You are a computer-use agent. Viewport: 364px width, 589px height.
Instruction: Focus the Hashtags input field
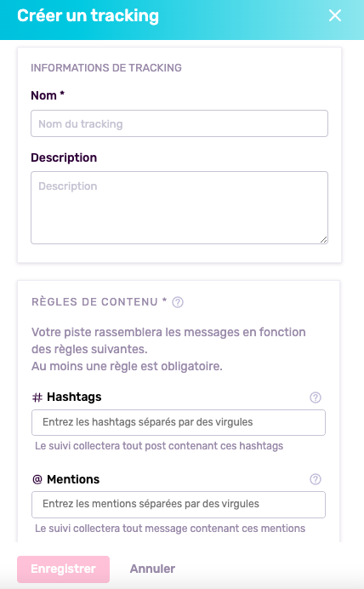pyautogui.click(x=179, y=422)
